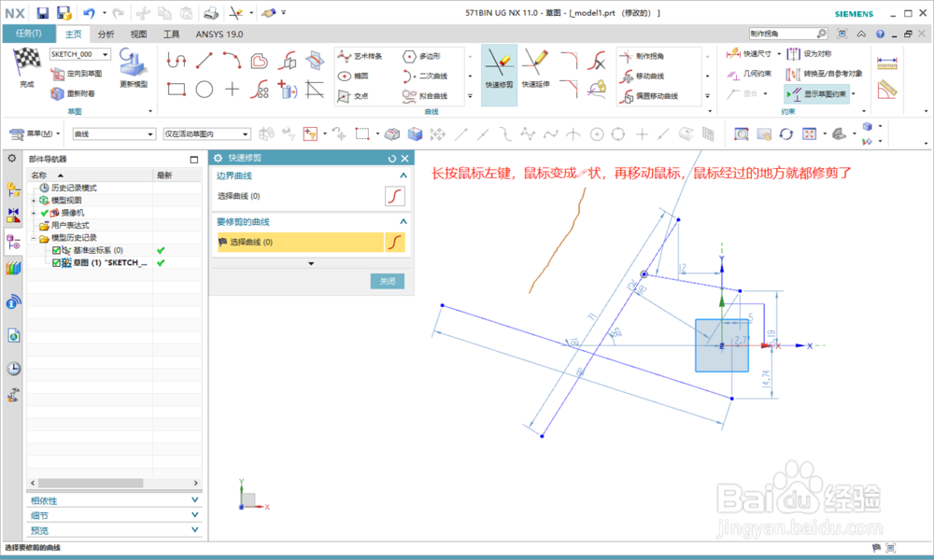Reset the 快速修剪 dialog with the reset icon
The height and width of the screenshot is (560, 934).
point(392,159)
